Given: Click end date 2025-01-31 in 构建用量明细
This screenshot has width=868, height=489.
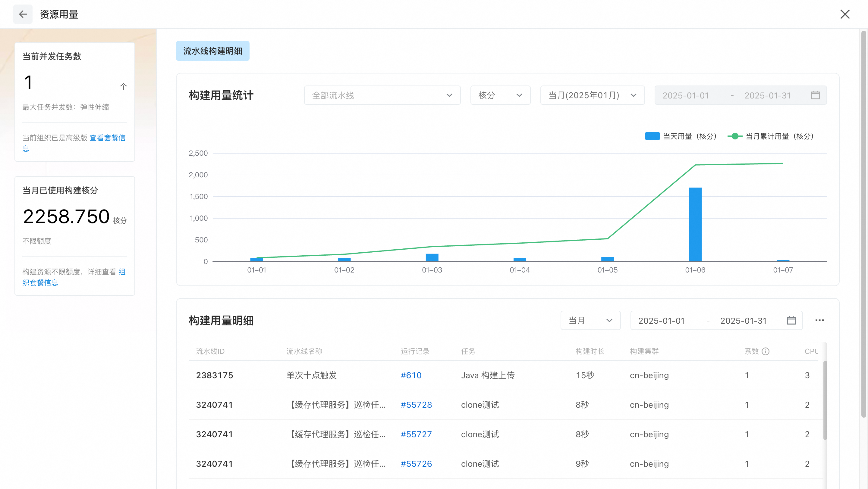Looking at the screenshot, I should (743, 321).
